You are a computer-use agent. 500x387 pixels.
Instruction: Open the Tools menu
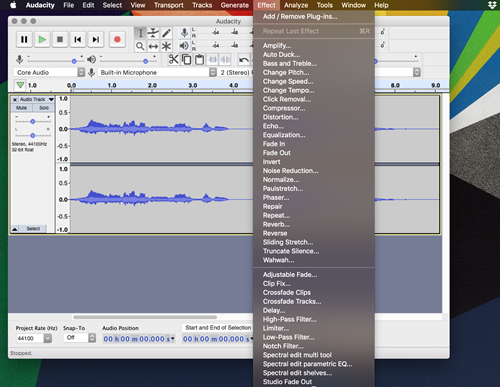[x=325, y=5]
